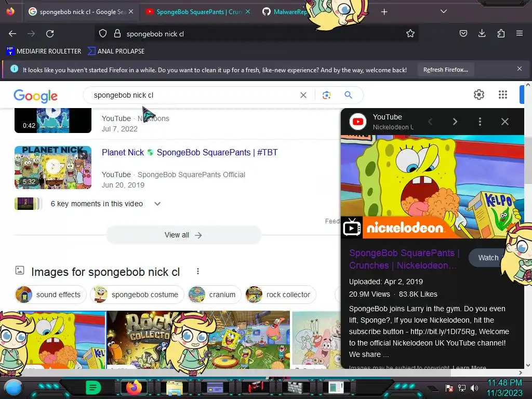Image resolution: width=532 pixels, height=399 pixels.
Task: Click the Refresh Firefox button
Action: coord(445,70)
